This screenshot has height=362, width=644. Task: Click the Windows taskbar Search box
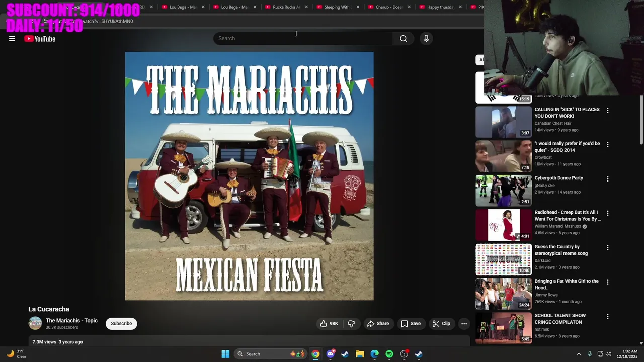pyautogui.click(x=271, y=354)
